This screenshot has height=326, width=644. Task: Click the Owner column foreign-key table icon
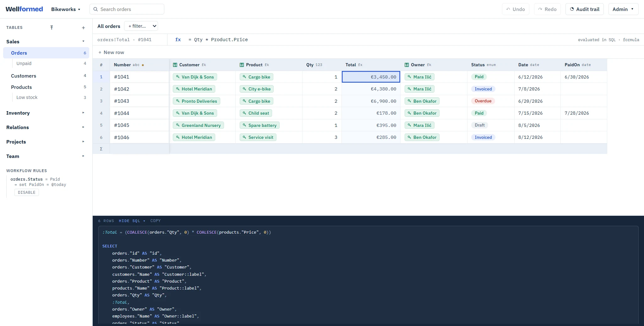(407, 65)
